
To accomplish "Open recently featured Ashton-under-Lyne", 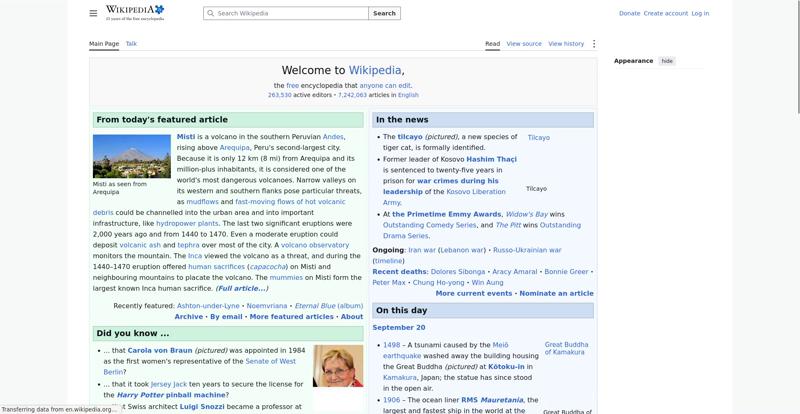I will [208, 306].
